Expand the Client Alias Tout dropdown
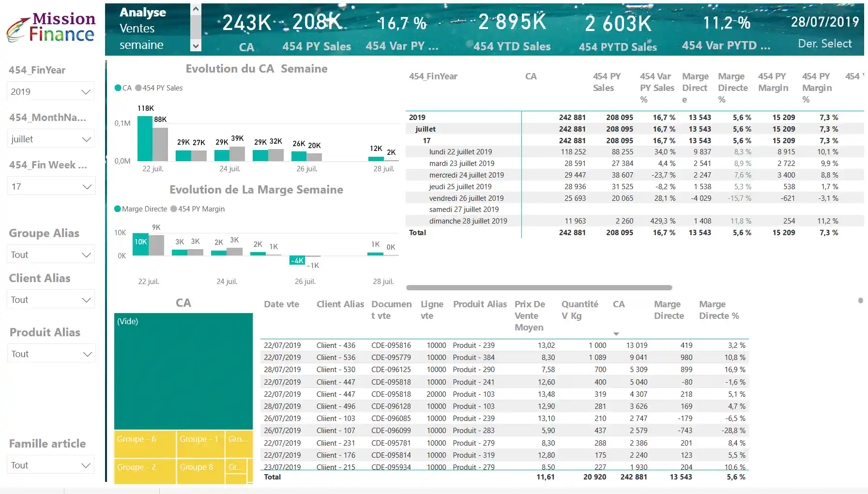The width and height of the screenshot is (868, 494). pos(51,299)
